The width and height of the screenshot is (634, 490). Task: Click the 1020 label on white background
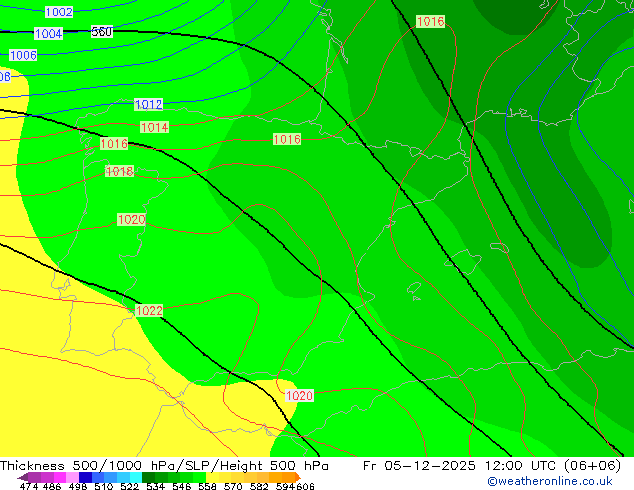click(x=299, y=395)
